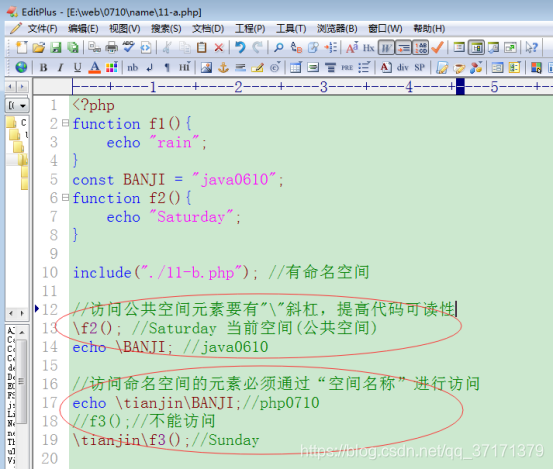Screen dimensions: 554x470
Task: Toggle the line number display button
Action: tap(420, 47)
